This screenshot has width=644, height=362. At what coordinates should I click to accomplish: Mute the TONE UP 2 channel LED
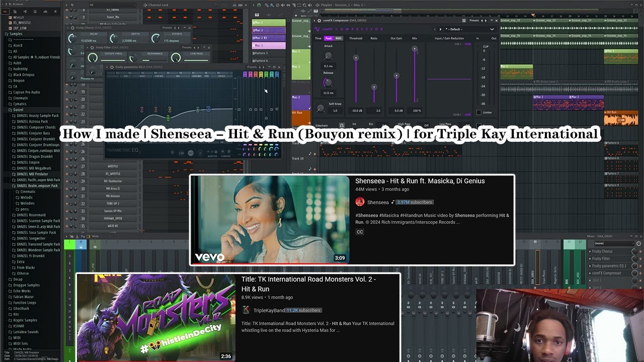(67, 204)
